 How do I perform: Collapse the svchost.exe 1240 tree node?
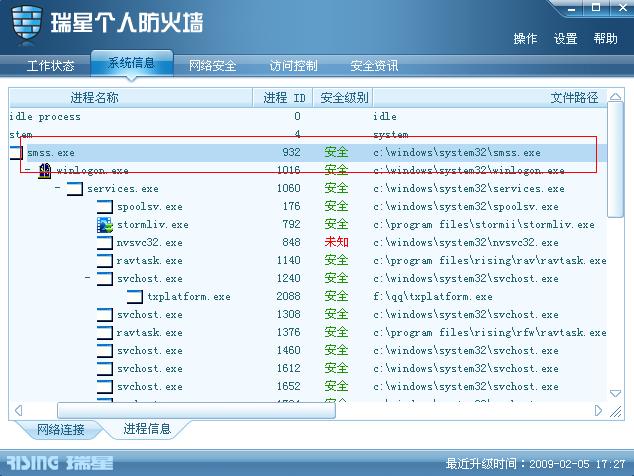87,277
